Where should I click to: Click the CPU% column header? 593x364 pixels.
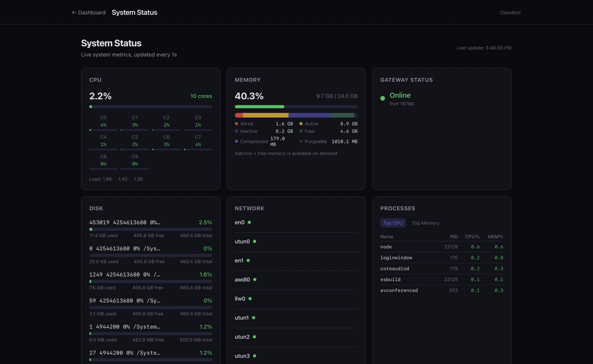[472, 237]
